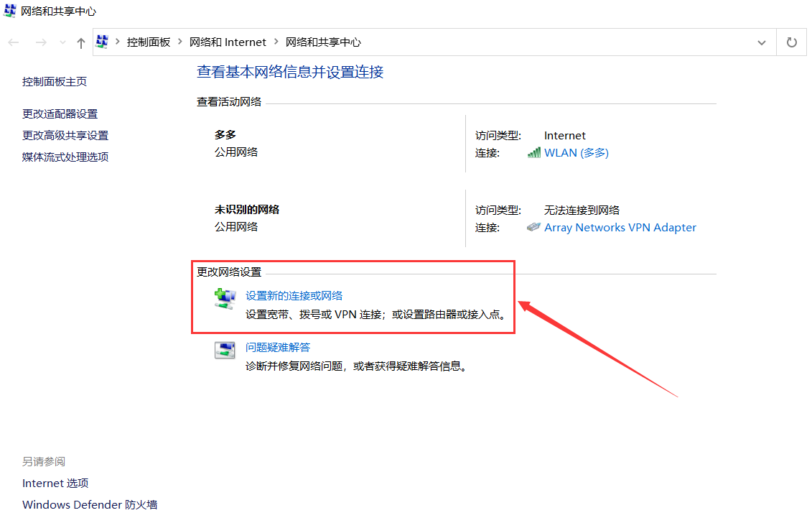Viewport: 812px width, 523px height.
Task: Click the control panel icon in address bar
Action: [103, 42]
